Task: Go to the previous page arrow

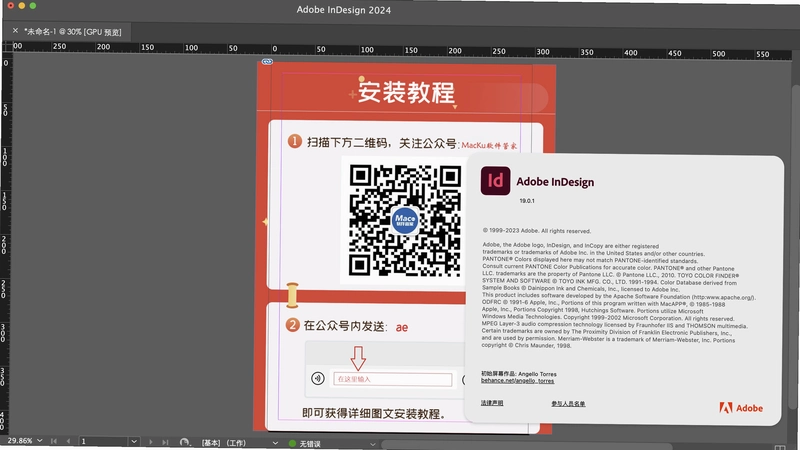Action: coord(68,441)
